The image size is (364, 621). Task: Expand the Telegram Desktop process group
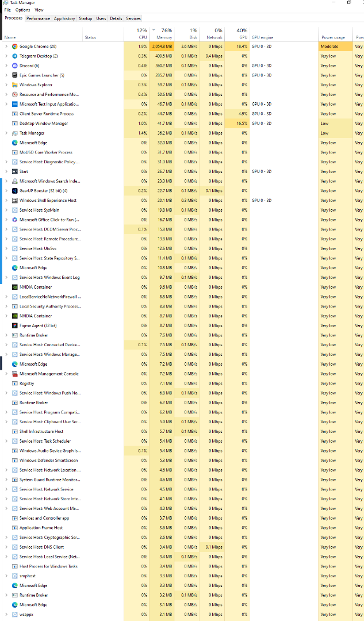point(6,56)
